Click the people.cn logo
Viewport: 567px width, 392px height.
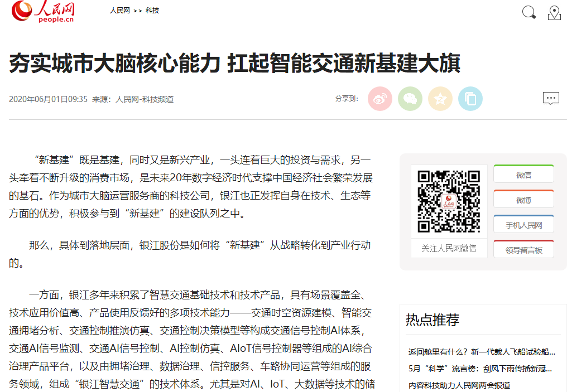coord(43,12)
